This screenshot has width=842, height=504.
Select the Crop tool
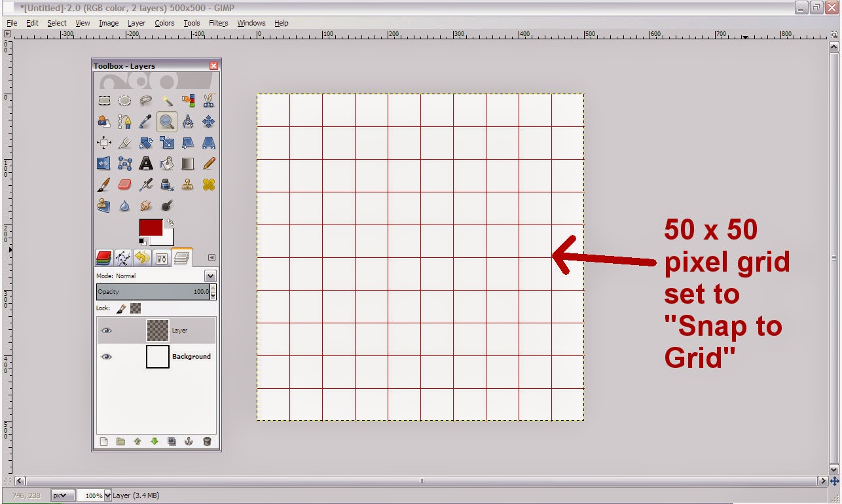[124, 143]
